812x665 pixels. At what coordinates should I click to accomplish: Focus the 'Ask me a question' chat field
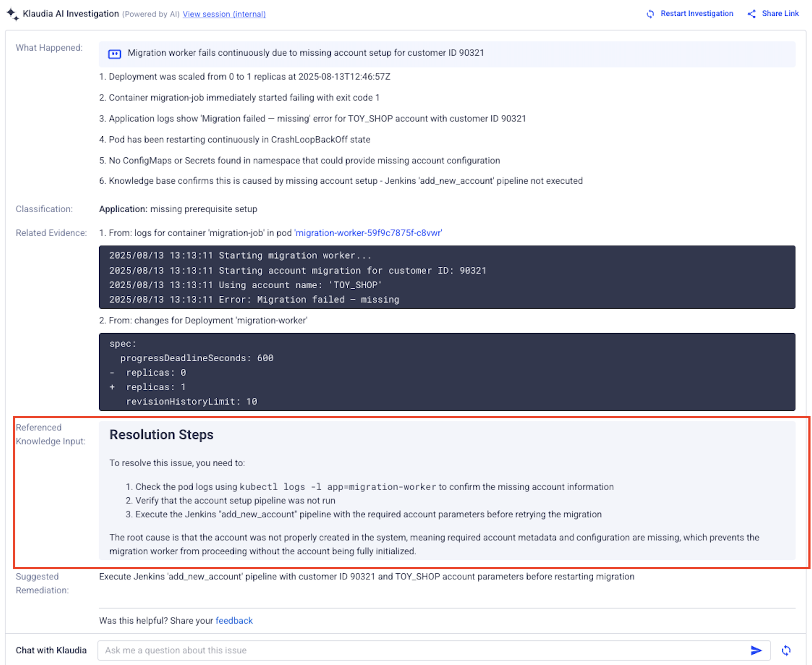pos(421,650)
